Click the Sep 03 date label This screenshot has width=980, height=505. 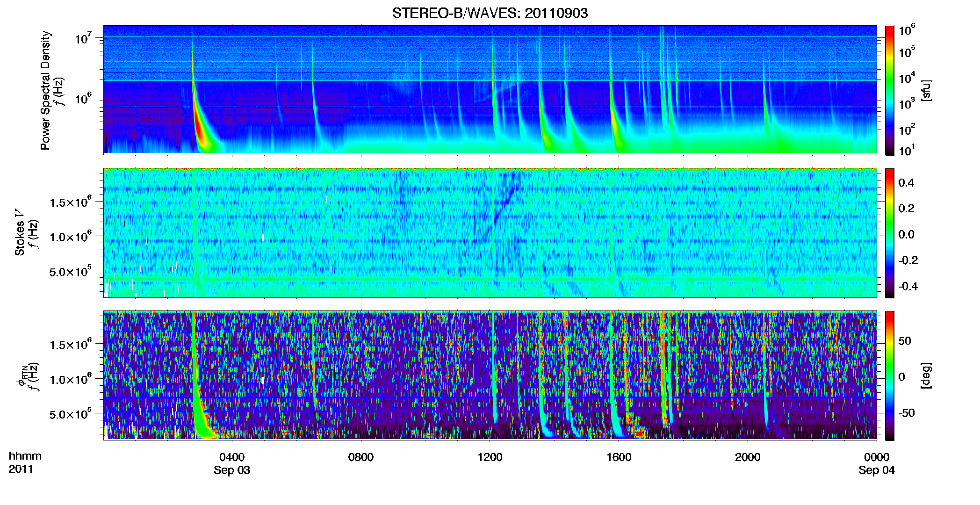(x=232, y=470)
